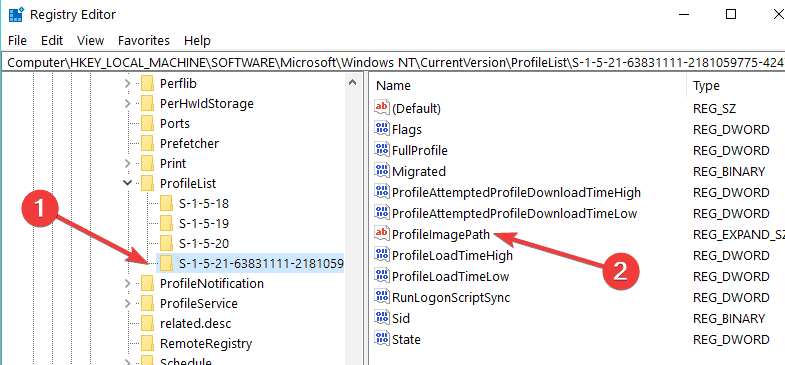Image resolution: width=785 pixels, height=365 pixels.
Task: Open the Favorites menu
Action: (144, 41)
